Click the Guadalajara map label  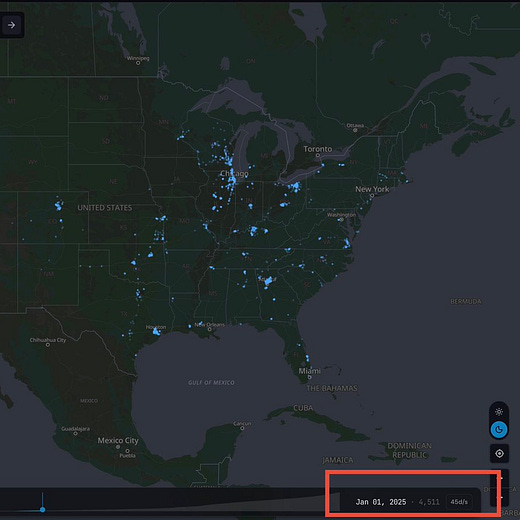pyautogui.click(x=75, y=429)
